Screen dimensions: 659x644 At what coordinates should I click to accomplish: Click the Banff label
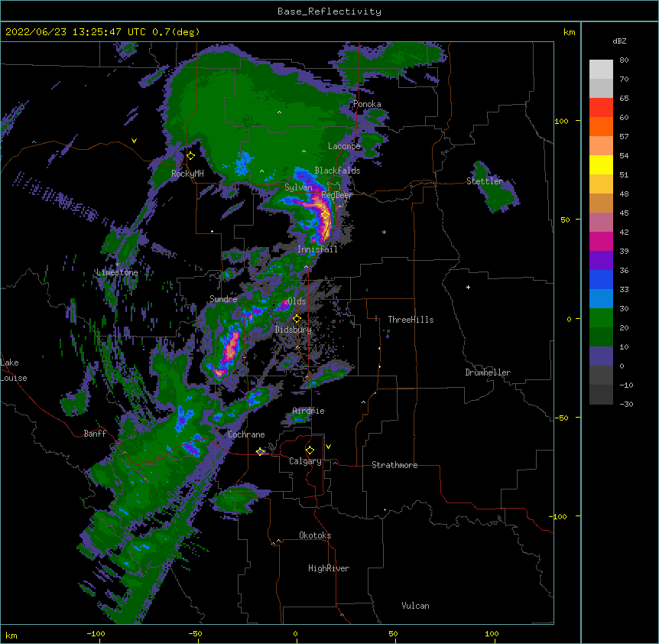tap(95, 434)
